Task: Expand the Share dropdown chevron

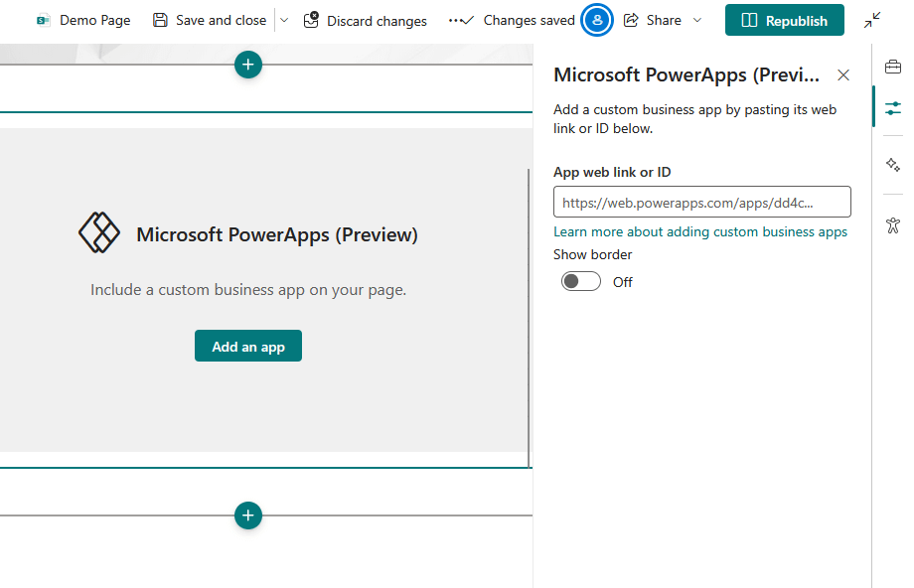Action: tap(697, 21)
